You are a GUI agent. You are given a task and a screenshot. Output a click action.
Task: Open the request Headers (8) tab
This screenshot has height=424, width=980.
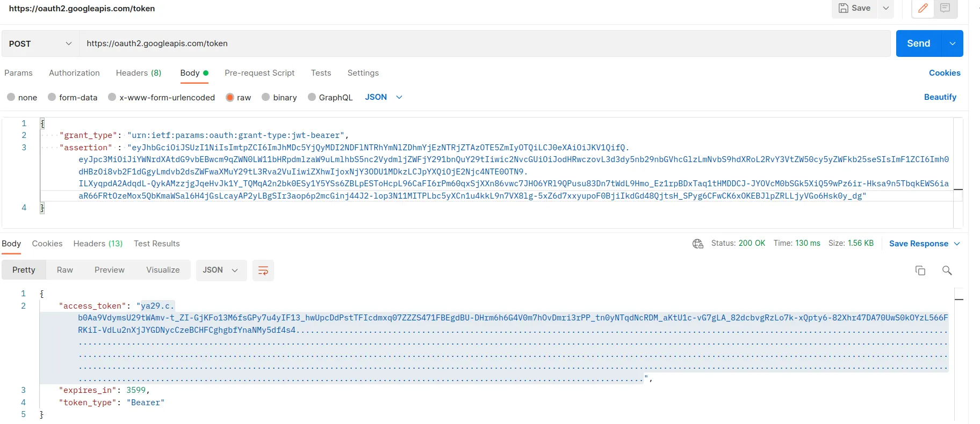[x=139, y=73]
